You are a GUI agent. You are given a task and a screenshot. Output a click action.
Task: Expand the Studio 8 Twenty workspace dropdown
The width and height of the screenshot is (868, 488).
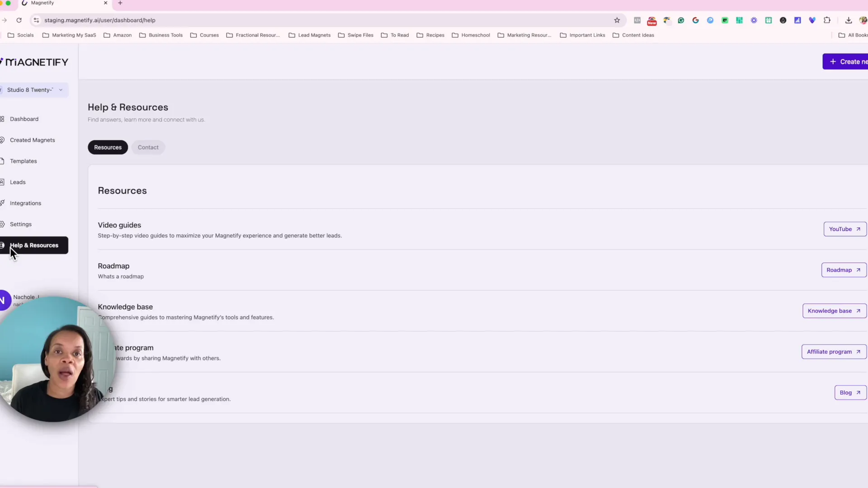pos(34,90)
